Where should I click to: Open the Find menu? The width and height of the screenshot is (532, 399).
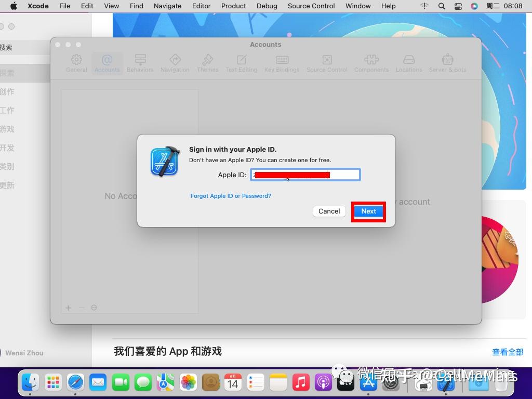(x=137, y=6)
